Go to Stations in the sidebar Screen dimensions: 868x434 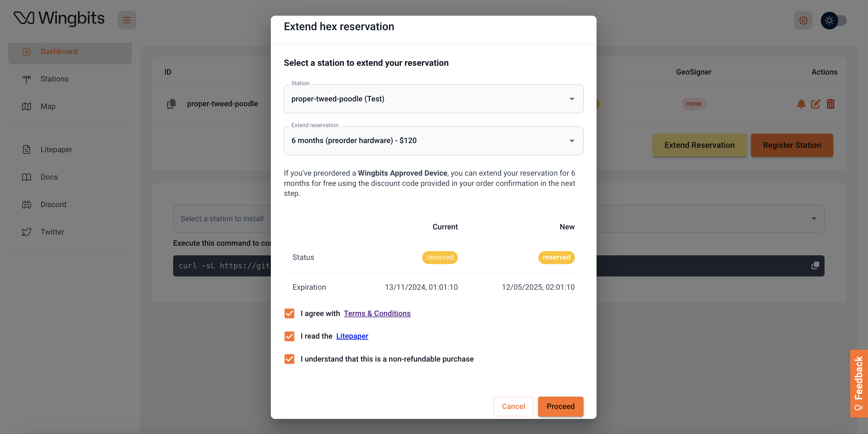54,79
